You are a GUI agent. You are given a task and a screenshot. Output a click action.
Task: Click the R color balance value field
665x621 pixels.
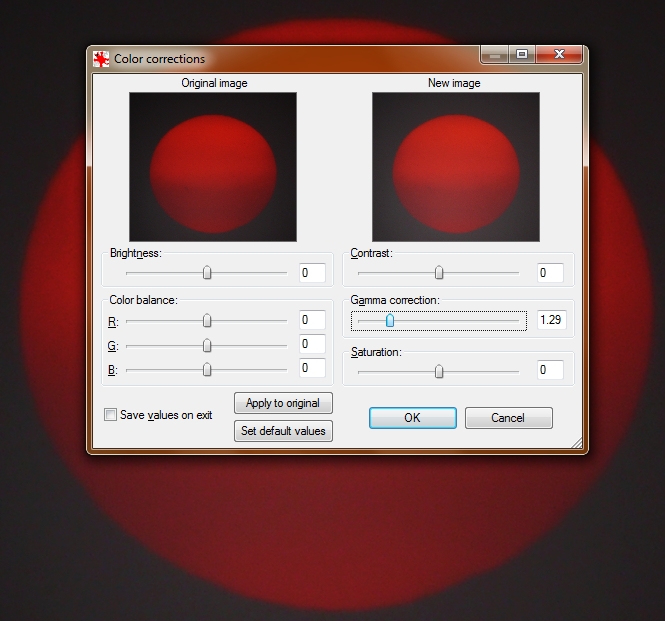coord(313,319)
